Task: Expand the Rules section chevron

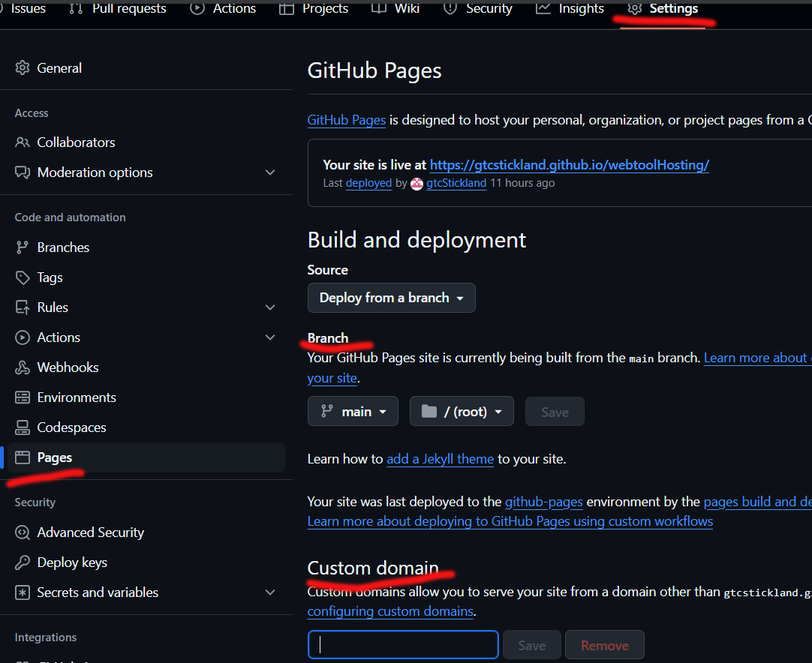Action: pyautogui.click(x=270, y=307)
